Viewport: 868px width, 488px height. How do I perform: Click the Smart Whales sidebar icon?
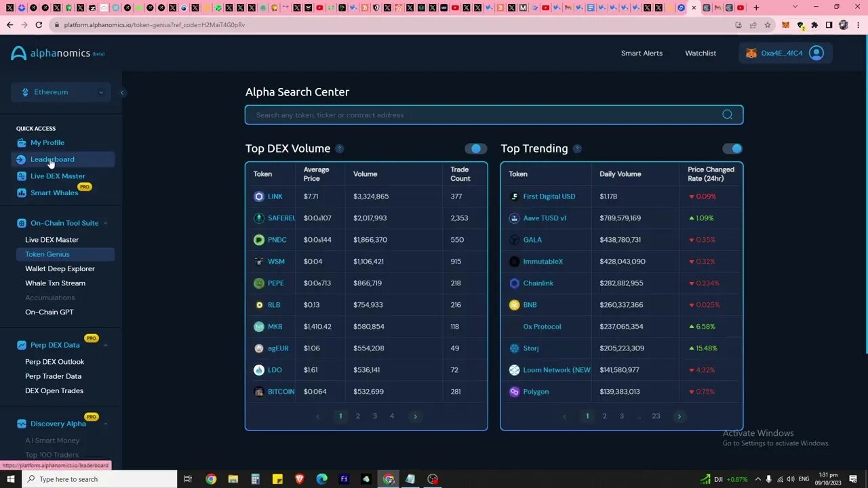[x=22, y=193]
